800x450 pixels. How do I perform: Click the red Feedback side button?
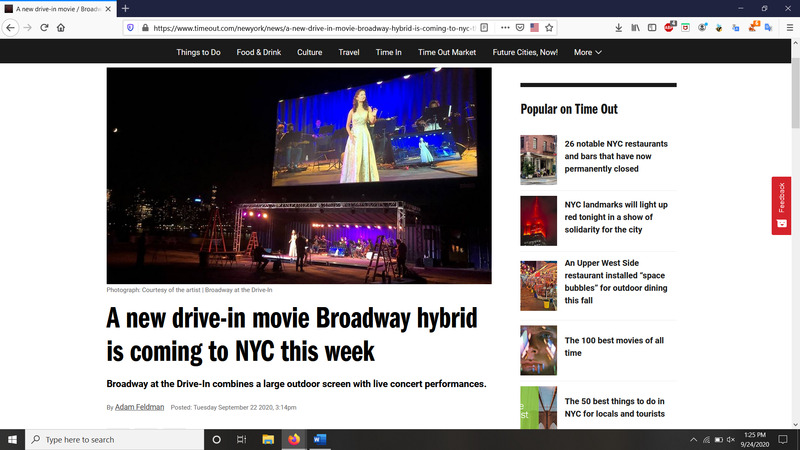[x=781, y=205]
